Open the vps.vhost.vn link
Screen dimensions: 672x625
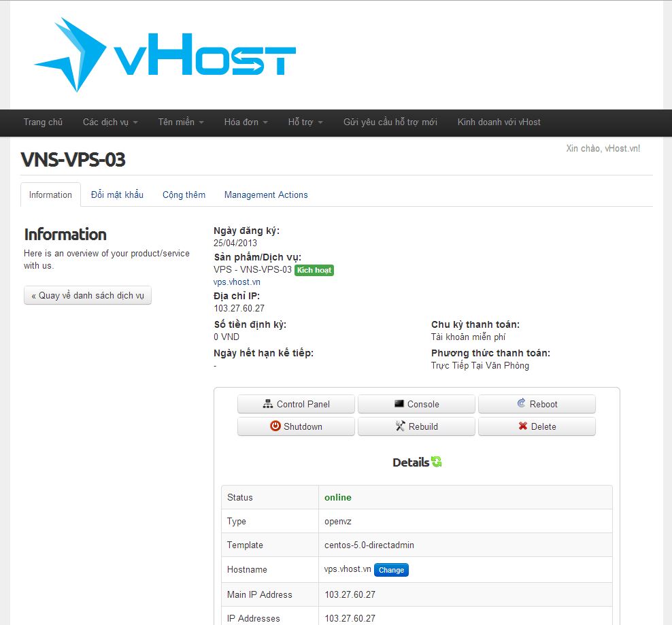coord(237,282)
